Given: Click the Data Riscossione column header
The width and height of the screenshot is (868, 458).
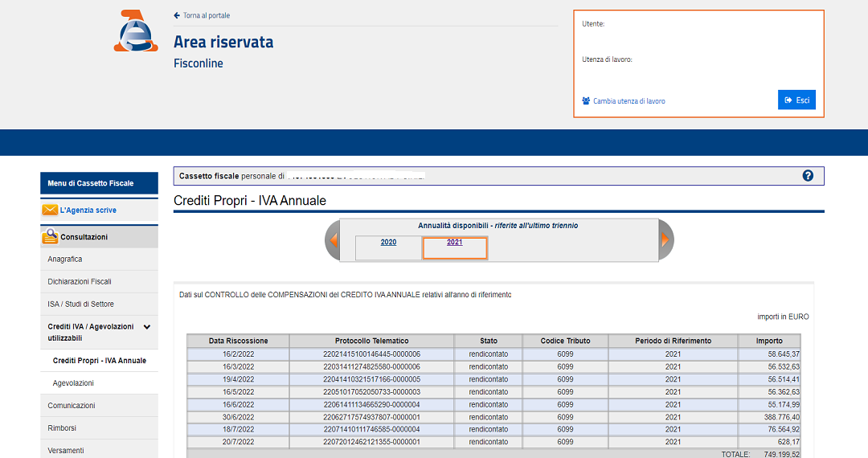Looking at the screenshot, I should 238,341.
